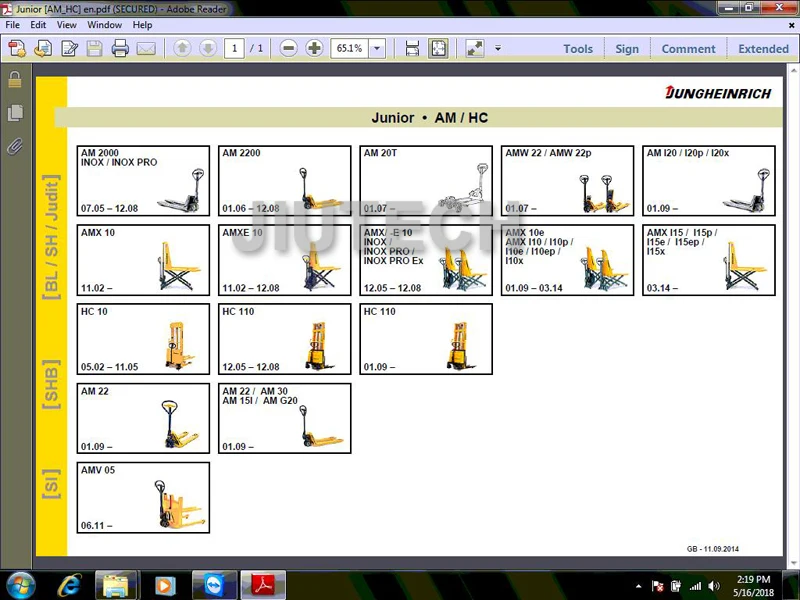Open the Window menu
Screen dimensions: 800x600
click(x=105, y=24)
